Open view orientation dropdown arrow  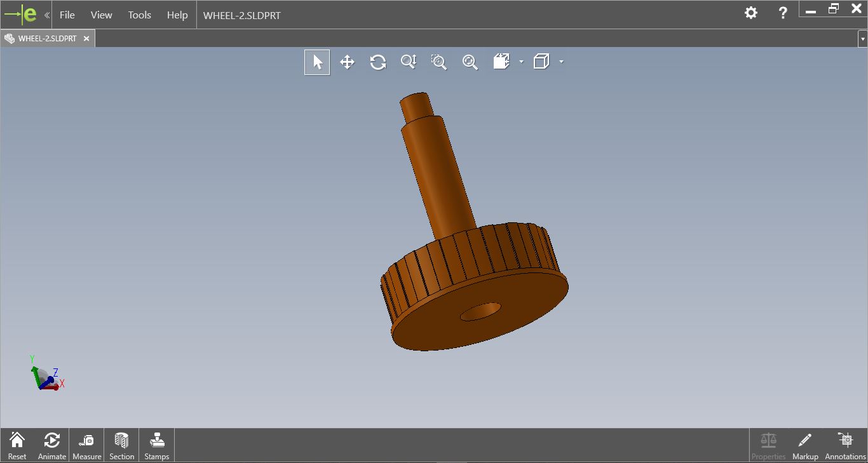tap(561, 62)
